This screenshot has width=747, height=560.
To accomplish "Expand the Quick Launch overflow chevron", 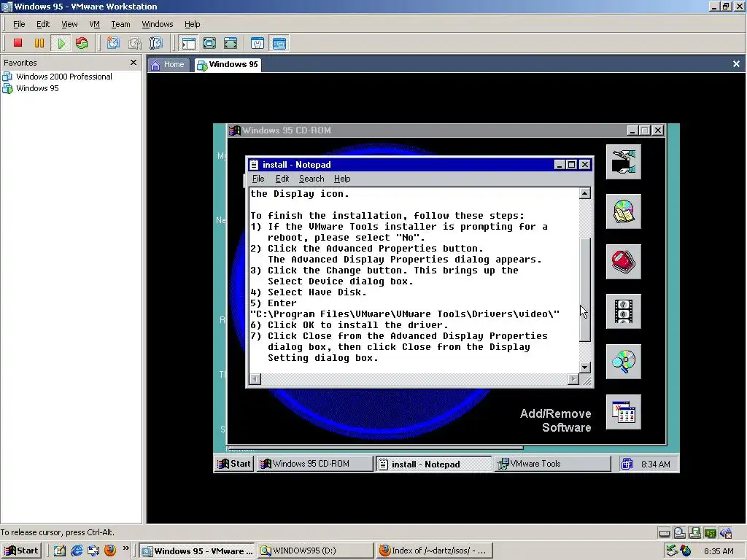I will pyautogui.click(x=125, y=548).
